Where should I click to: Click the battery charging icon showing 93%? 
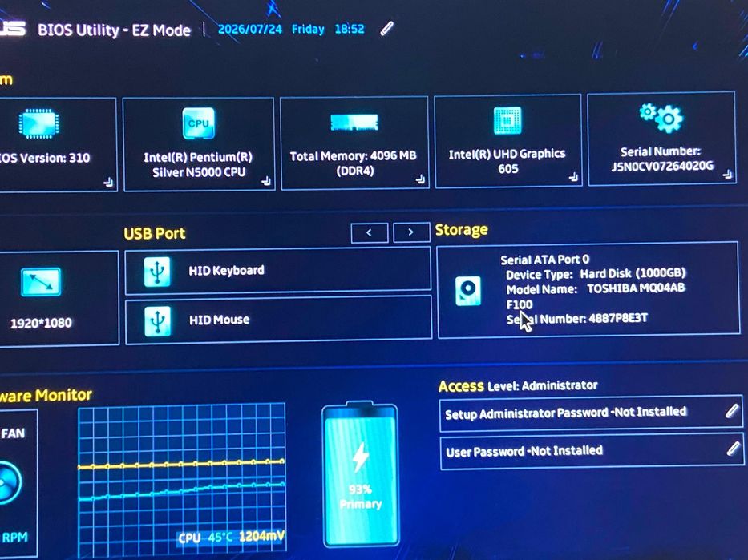point(360,473)
